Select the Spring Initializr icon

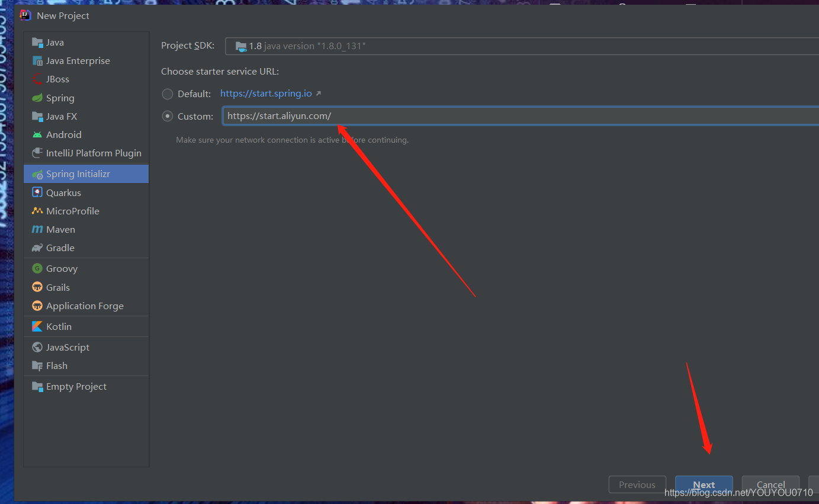click(37, 174)
